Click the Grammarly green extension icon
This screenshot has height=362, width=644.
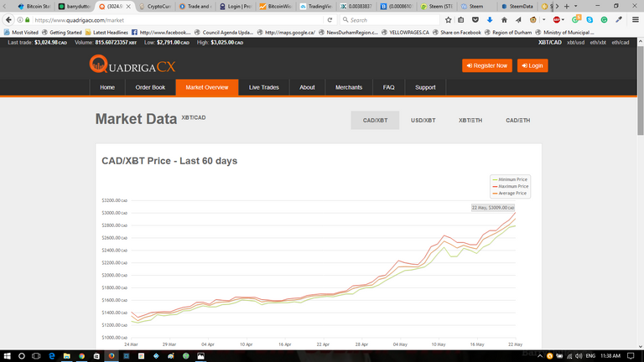(x=604, y=20)
